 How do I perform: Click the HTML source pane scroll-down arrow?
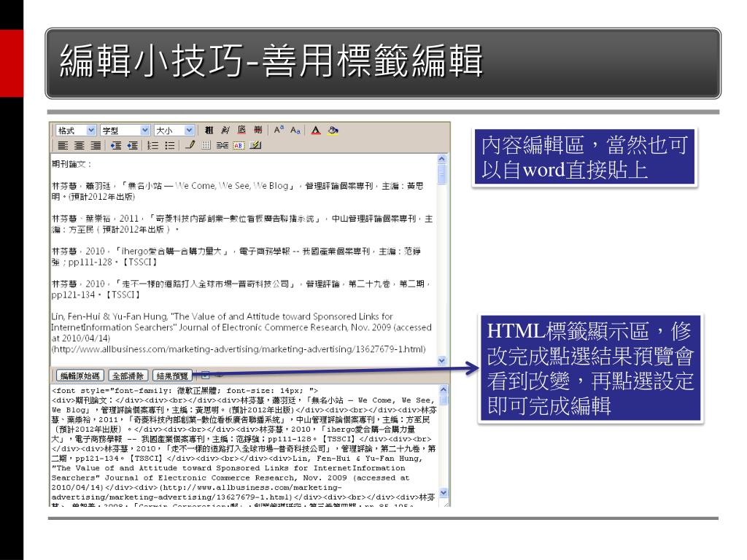(x=444, y=492)
